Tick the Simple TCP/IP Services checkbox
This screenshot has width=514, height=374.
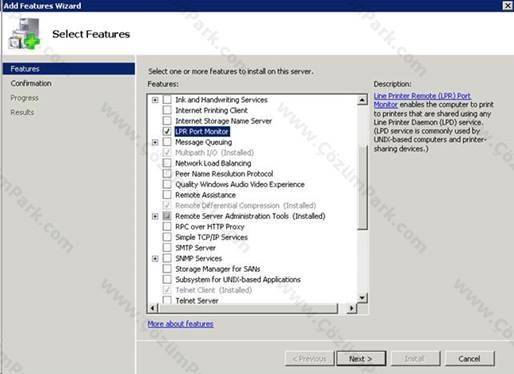pyautogui.click(x=167, y=237)
